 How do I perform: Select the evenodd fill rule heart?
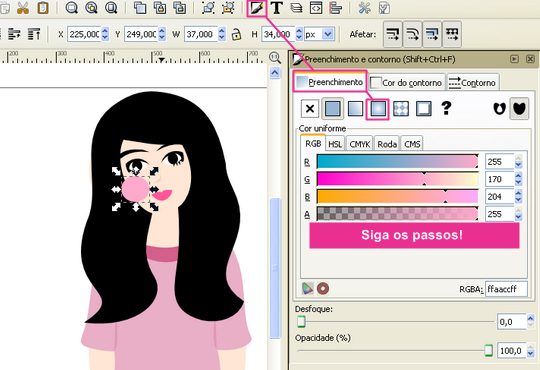(499, 109)
